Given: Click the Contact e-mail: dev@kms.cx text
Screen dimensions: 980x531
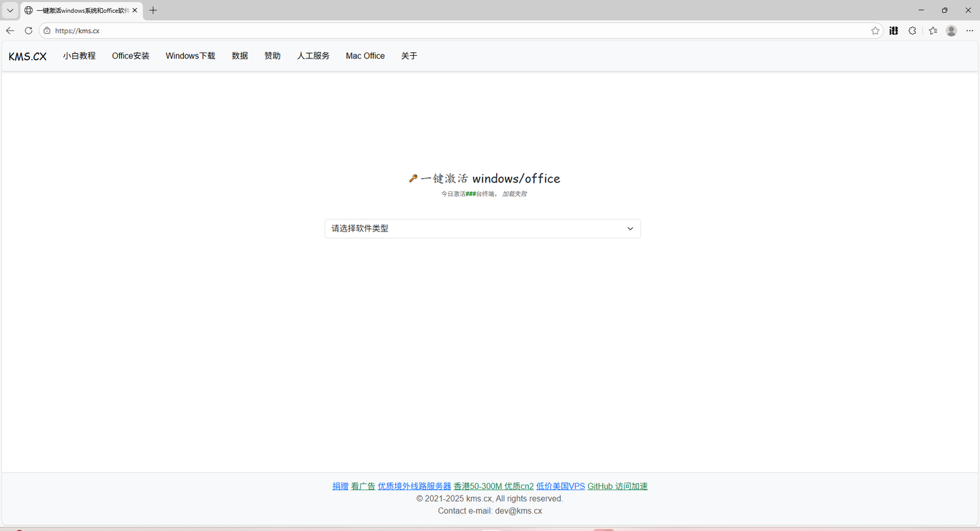Looking at the screenshot, I should click(x=490, y=511).
